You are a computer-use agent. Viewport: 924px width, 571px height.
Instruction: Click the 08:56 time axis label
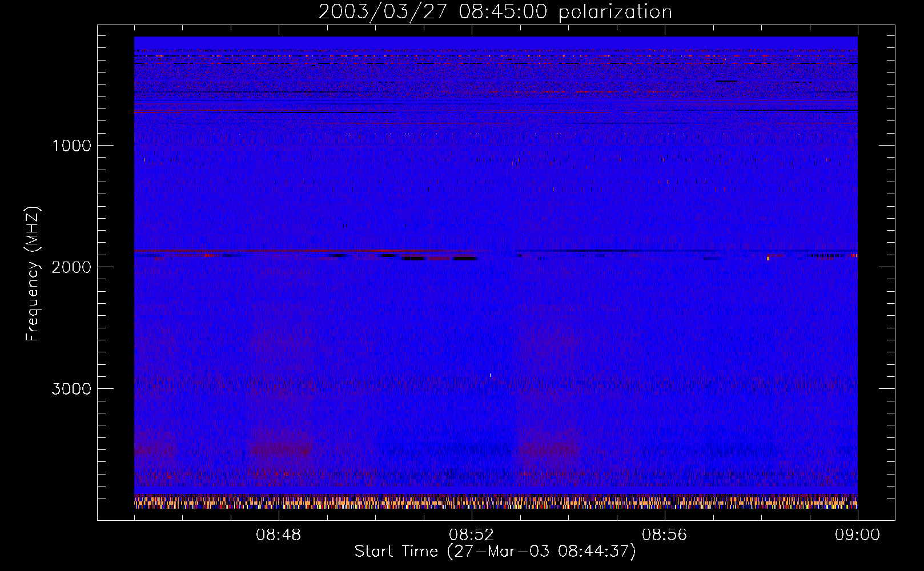(x=665, y=535)
